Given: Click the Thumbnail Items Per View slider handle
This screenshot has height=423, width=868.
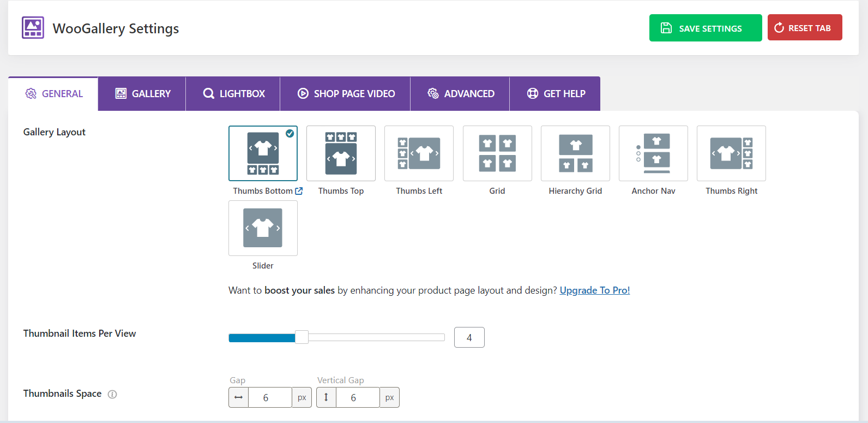Looking at the screenshot, I should tap(302, 337).
